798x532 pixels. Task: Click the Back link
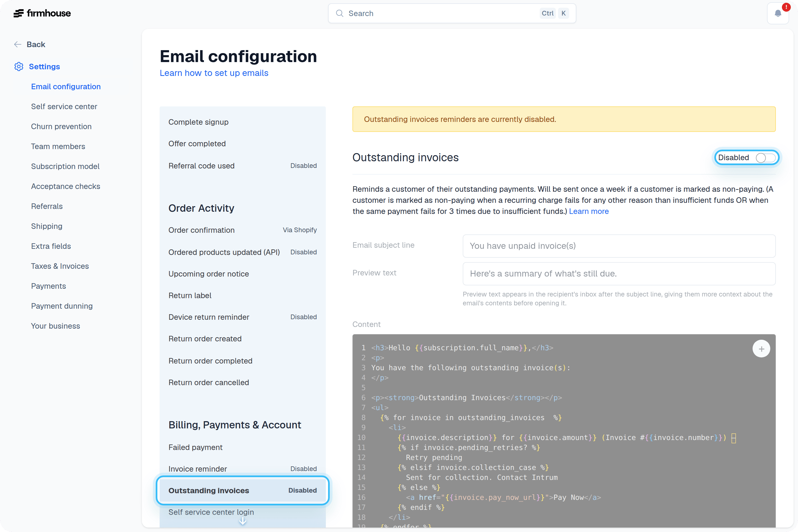tap(36, 44)
